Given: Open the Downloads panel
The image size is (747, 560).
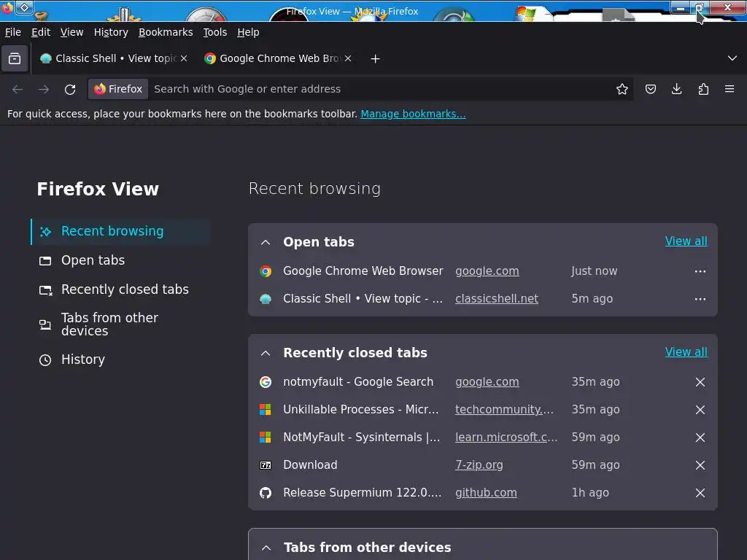Looking at the screenshot, I should click(x=676, y=89).
